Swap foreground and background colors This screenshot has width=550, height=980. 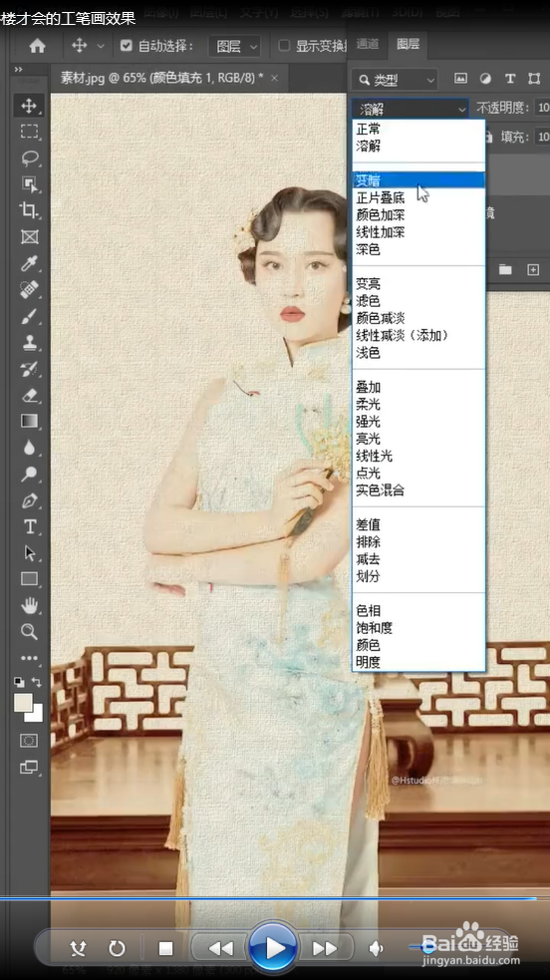pyautogui.click(x=37, y=683)
